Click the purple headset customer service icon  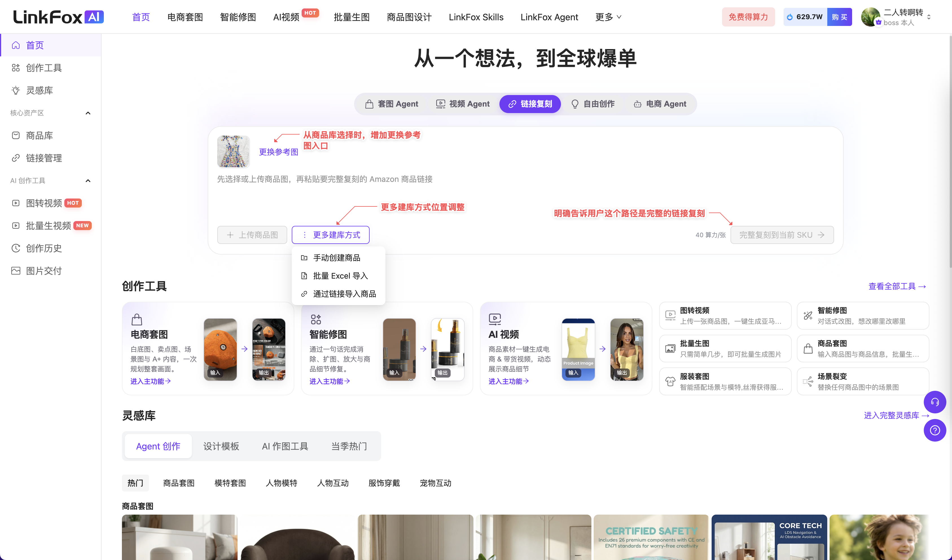coord(935,402)
